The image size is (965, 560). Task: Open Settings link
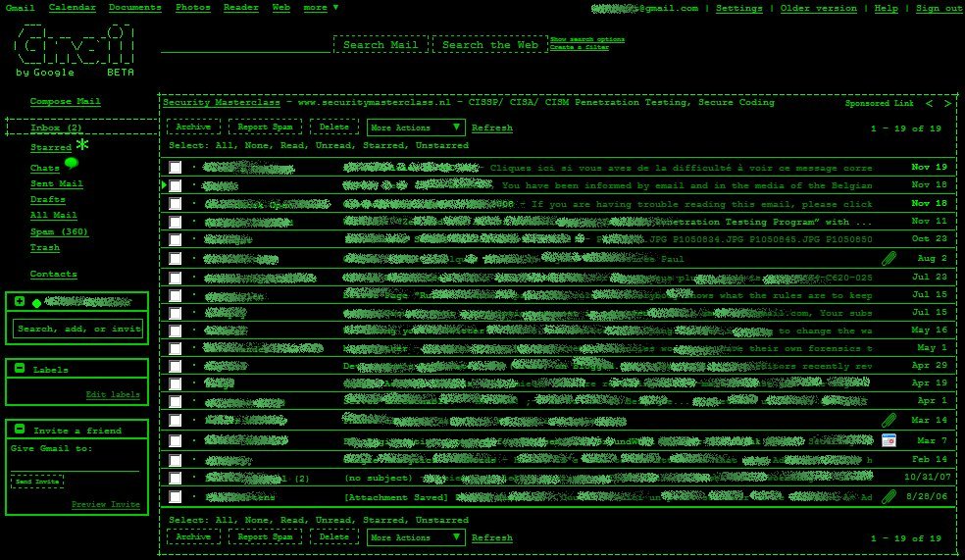point(739,8)
